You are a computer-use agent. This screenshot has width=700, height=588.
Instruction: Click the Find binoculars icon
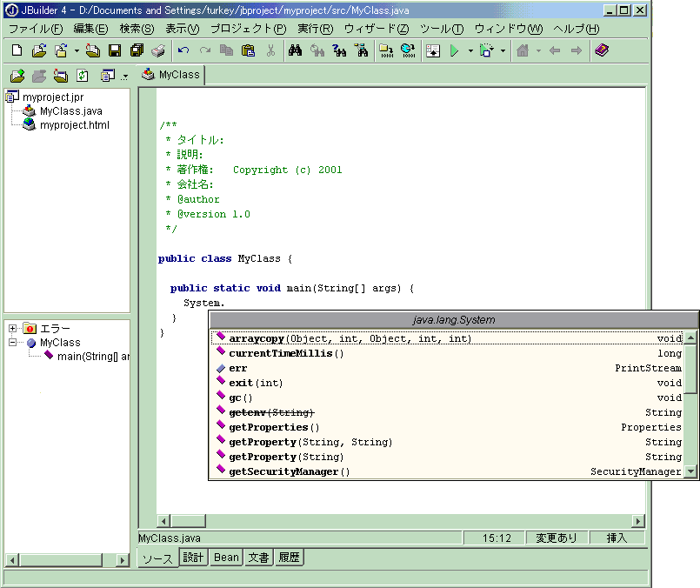pyautogui.click(x=295, y=50)
